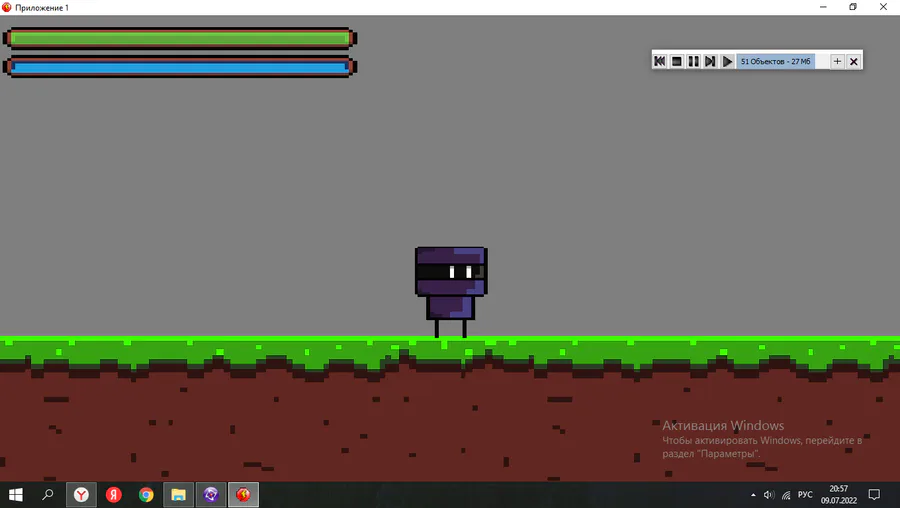Click the blue mana bar
The image size is (900, 508).
click(x=180, y=67)
